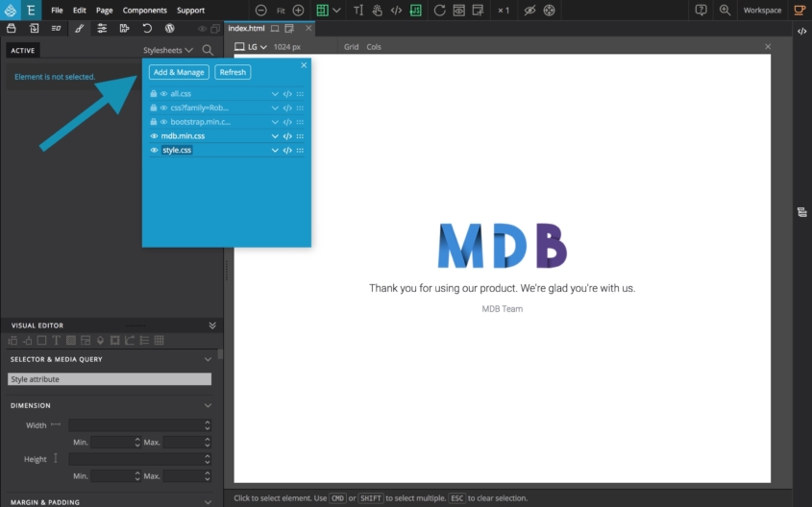812x507 pixels.
Task: Select the Typography T tool in Visual Editor
Action: (x=56, y=341)
